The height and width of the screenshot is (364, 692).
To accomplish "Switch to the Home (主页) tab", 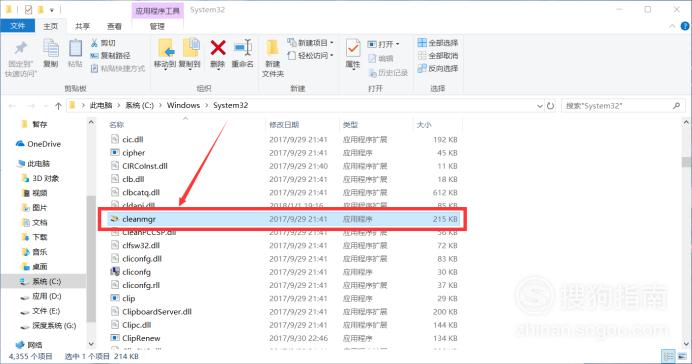I will (50, 26).
